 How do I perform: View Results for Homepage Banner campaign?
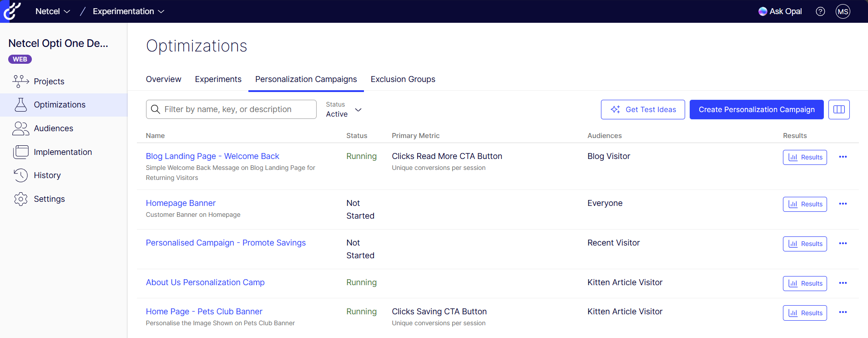pyautogui.click(x=805, y=204)
